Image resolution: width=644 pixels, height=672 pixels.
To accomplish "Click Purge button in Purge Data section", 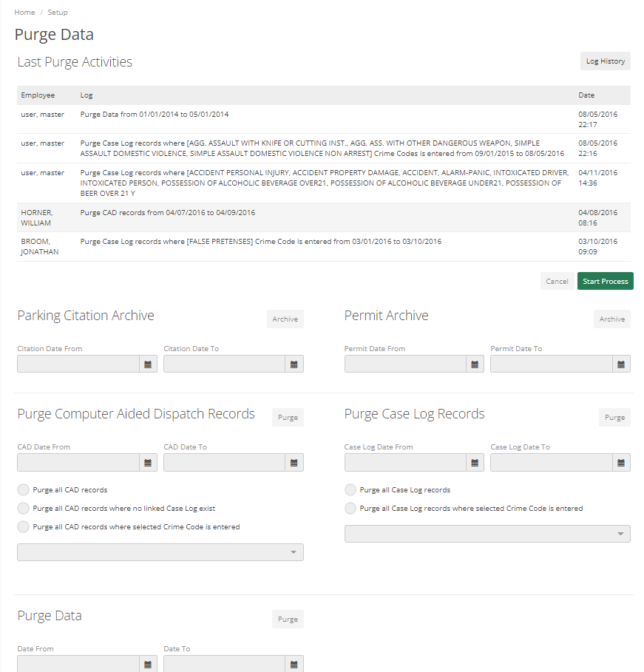I will click(x=288, y=619).
